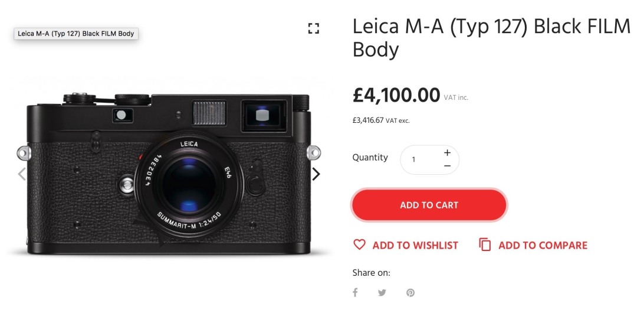Click the £3,416.67 VAT-exclusive price
Viewport: 644px width, 326px height.
coord(368,120)
